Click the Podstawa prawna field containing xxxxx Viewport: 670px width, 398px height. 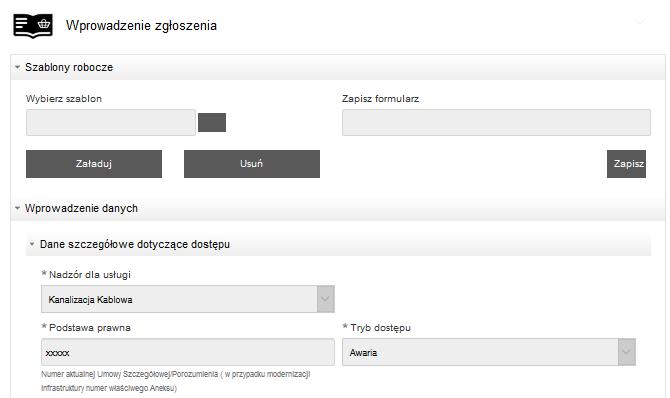coord(188,352)
